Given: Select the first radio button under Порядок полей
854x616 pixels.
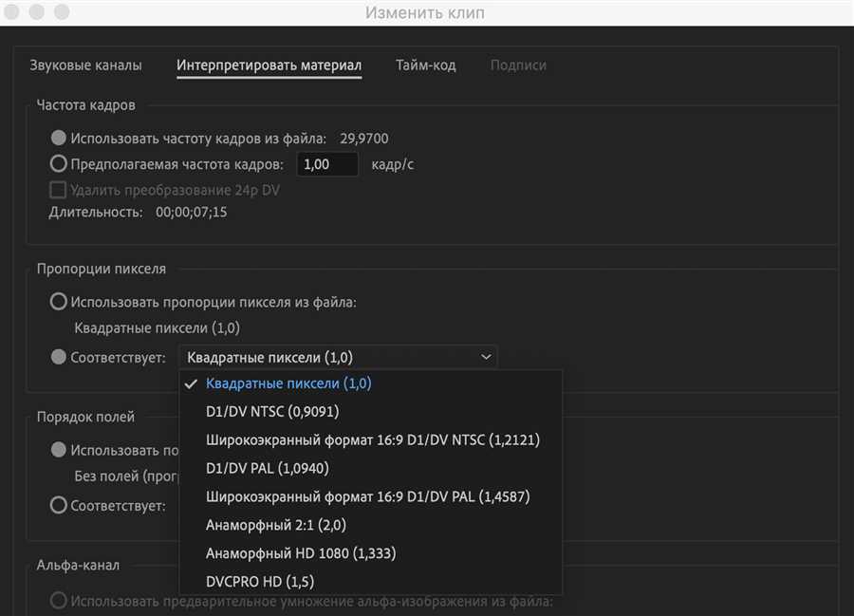Looking at the screenshot, I should tap(59, 450).
